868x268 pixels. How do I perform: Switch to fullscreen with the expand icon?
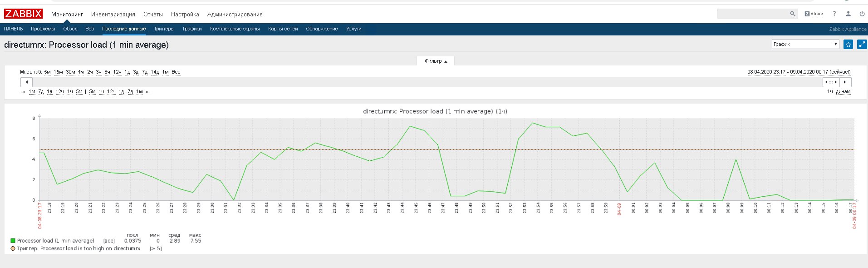tap(862, 44)
